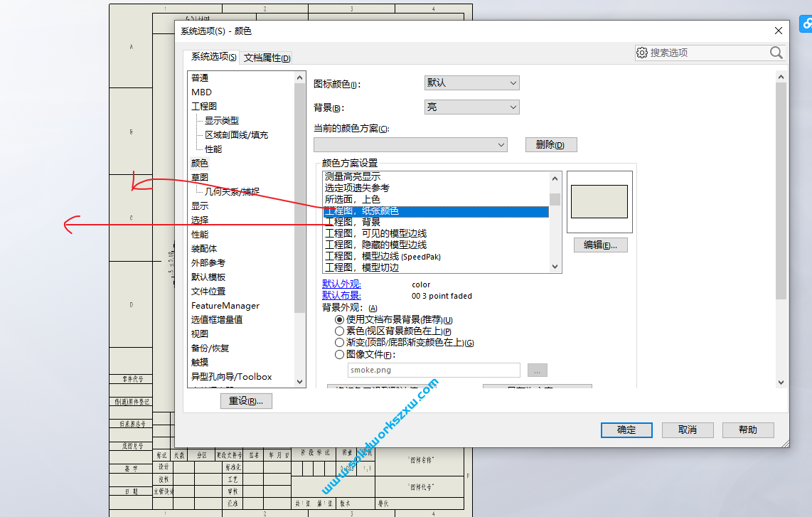Click the 默认布景 link
Image resolution: width=812 pixels, height=517 pixels.
click(341, 295)
